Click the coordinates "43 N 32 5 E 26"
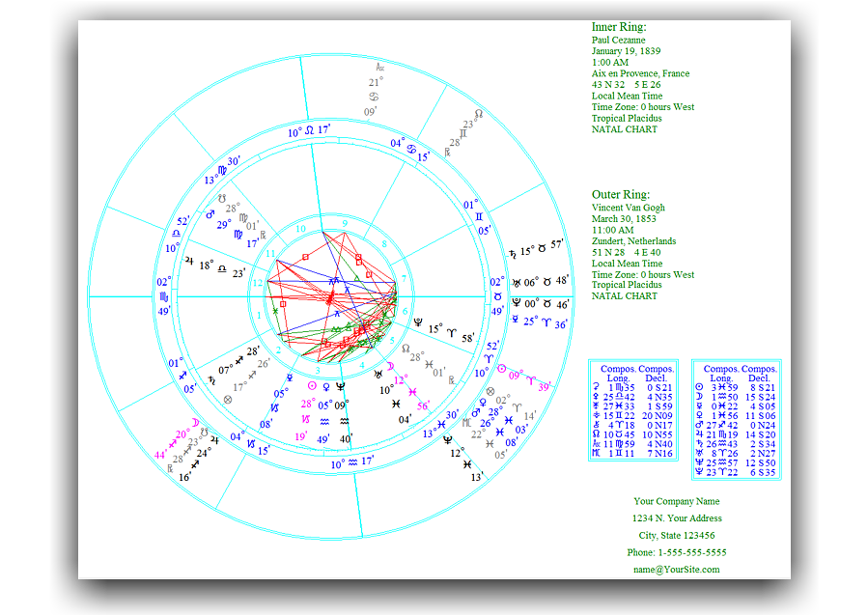Screen dimensions: 868x615 click(x=626, y=85)
